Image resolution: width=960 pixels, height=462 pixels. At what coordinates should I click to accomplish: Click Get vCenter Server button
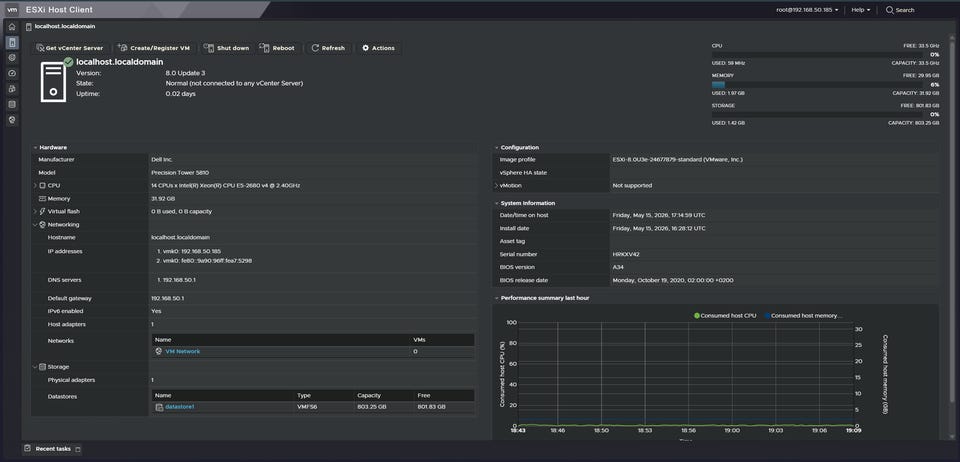point(70,48)
